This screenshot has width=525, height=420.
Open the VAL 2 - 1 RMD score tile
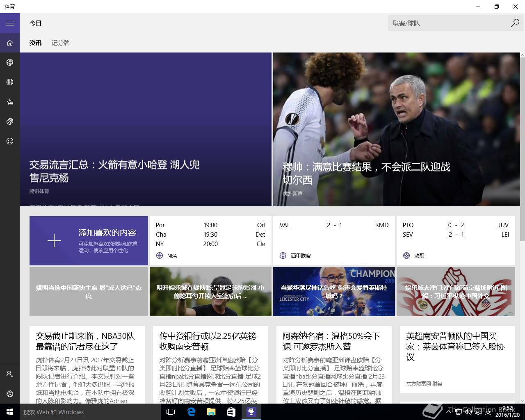click(334, 241)
